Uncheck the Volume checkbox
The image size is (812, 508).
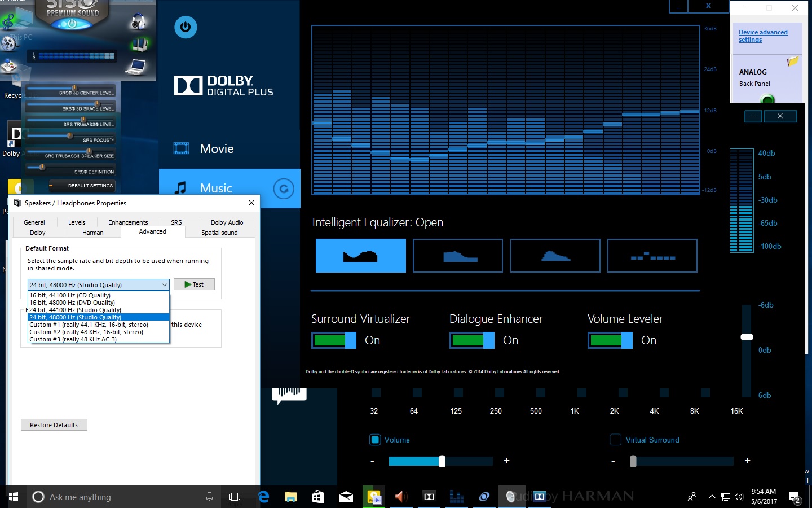click(x=375, y=440)
